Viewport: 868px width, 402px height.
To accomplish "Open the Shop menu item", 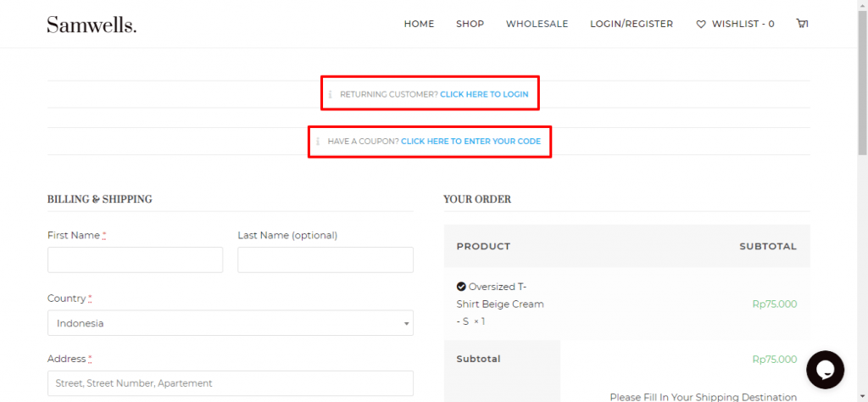I will tap(470, 24).
